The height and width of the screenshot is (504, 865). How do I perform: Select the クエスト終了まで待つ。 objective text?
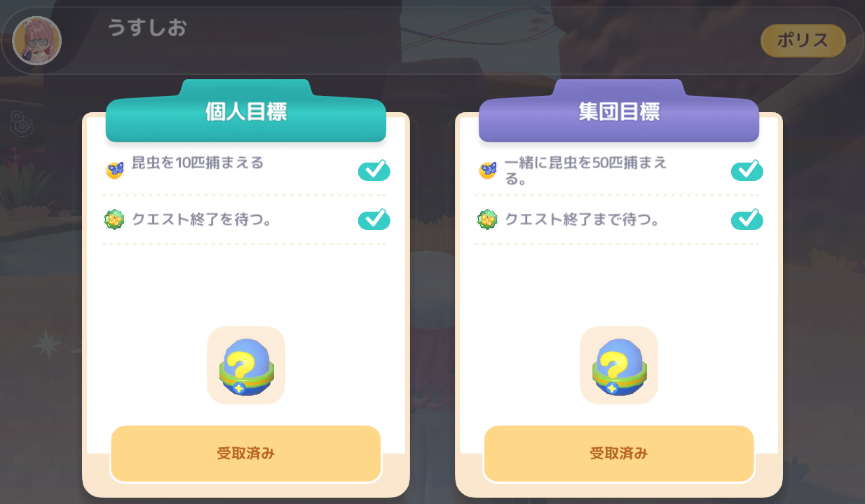583,219
